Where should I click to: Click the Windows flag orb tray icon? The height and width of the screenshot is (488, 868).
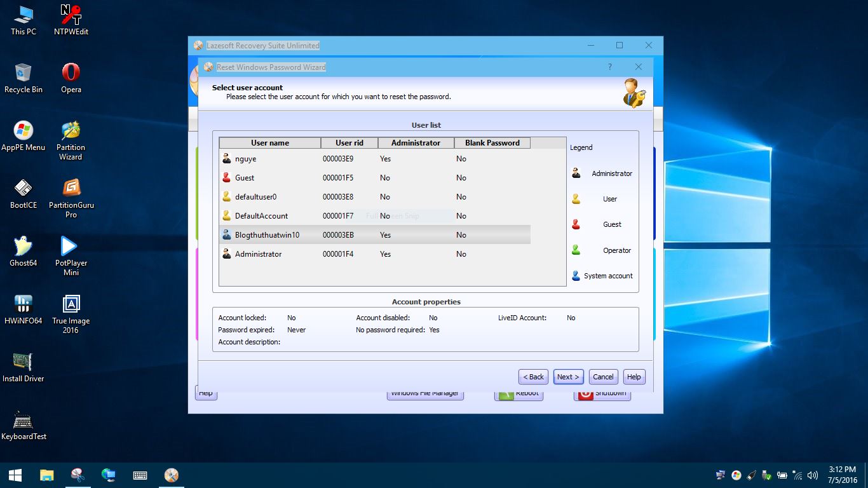[x=736, y=475]
